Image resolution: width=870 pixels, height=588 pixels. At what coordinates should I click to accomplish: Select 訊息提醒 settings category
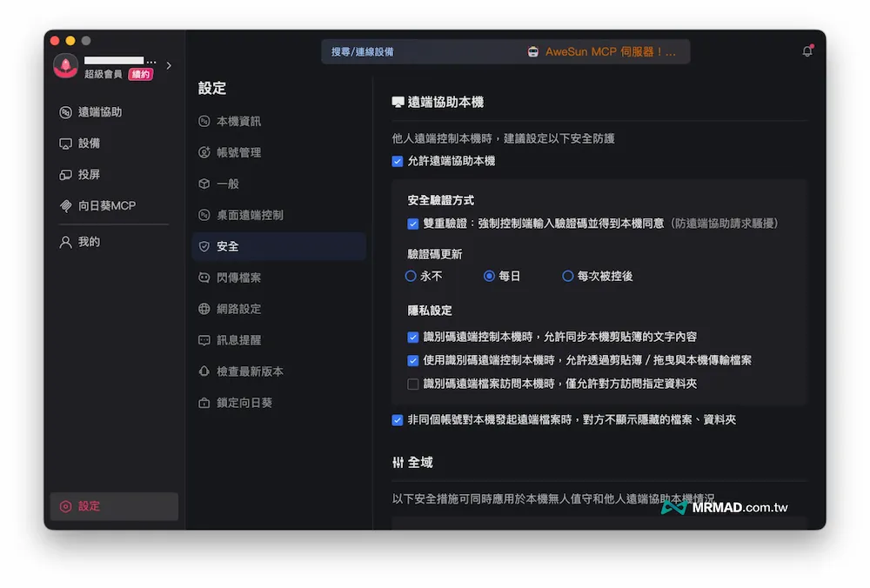pyautogui.click(x=279, y=340)
